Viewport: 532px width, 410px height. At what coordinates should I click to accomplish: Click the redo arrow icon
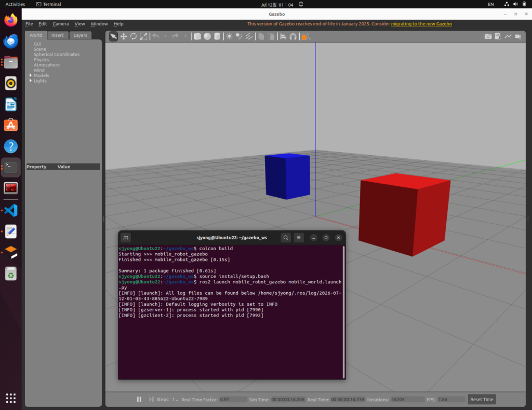175,36
